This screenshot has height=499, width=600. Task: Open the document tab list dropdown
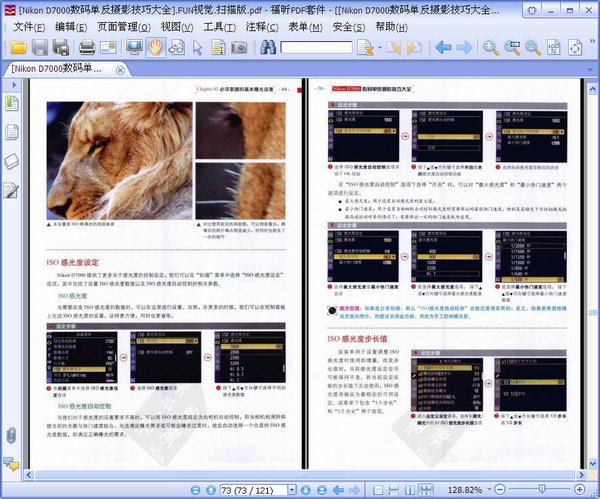tap(590, 70)
